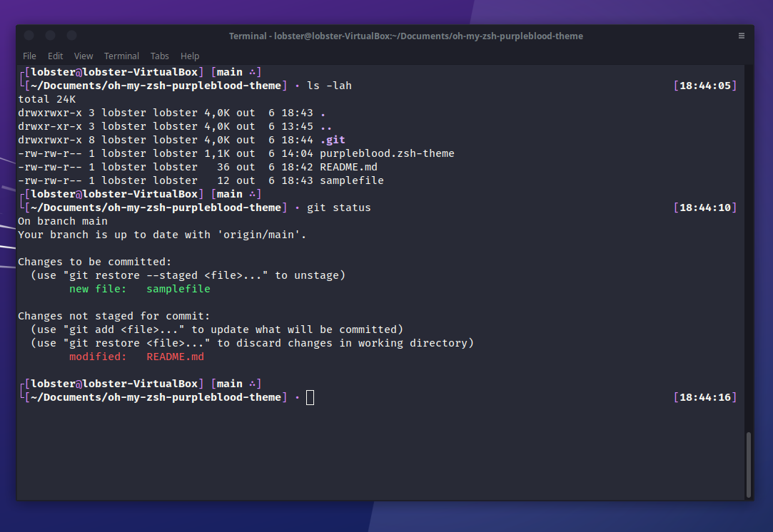
Task: Open the Edit menu
Action: tap(56, 56)
